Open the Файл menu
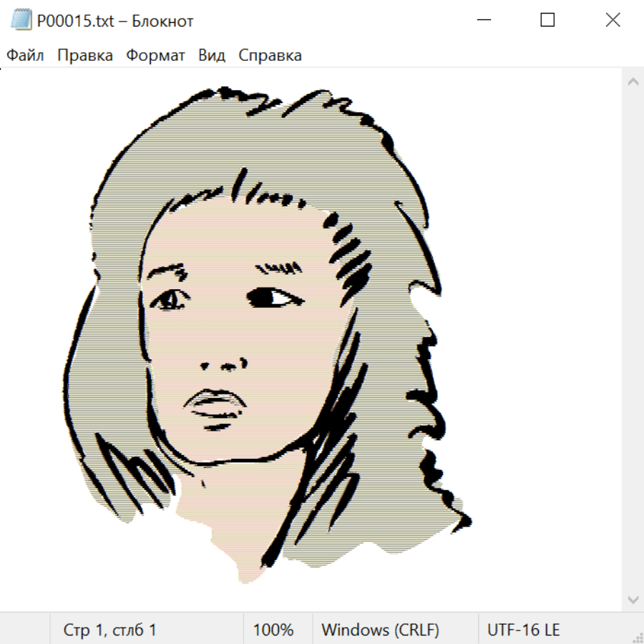The image size is (644, 644). click(x=25, y=55)
